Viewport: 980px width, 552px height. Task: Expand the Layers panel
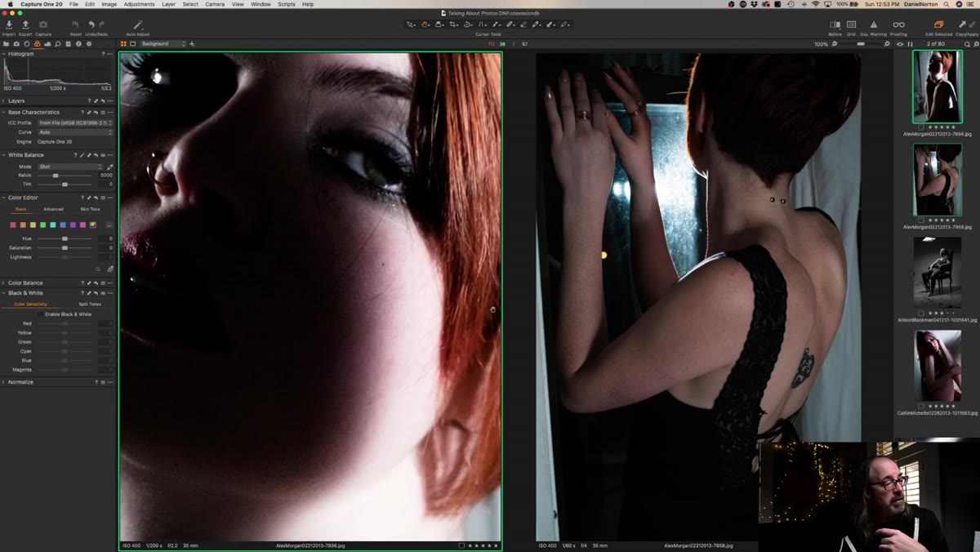pos(4,101)
